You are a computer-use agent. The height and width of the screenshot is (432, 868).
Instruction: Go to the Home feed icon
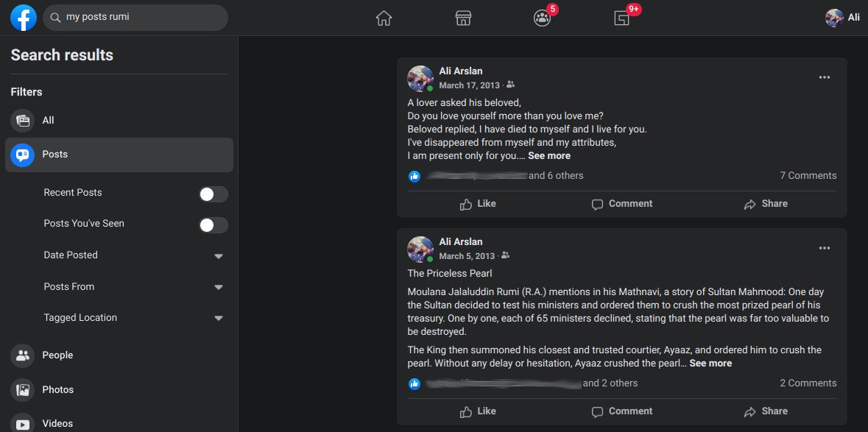(384, 18)
